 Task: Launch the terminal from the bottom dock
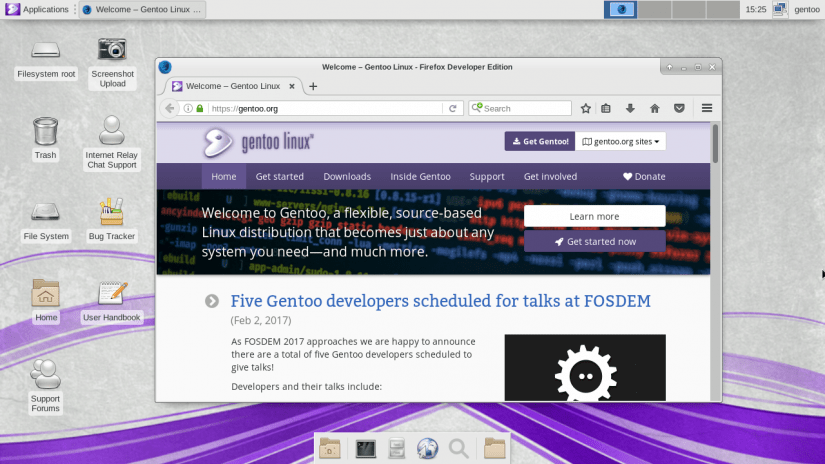coord(365,449)
